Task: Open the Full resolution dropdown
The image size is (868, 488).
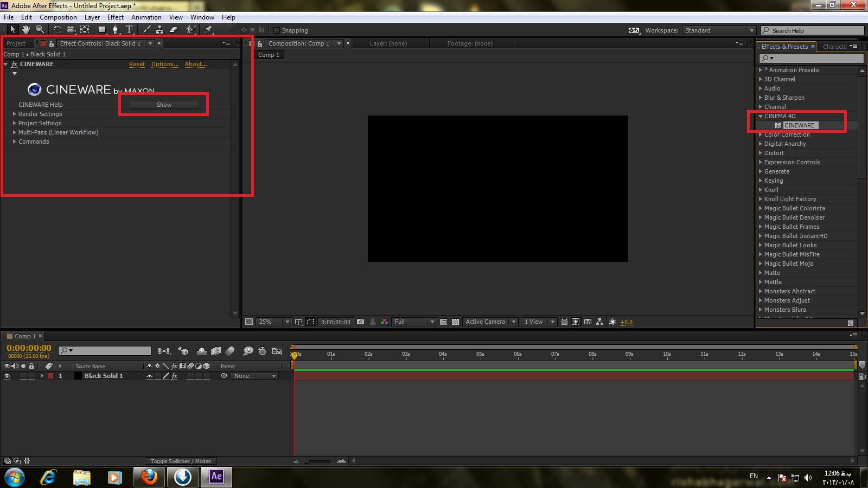Action: [414, 322]
